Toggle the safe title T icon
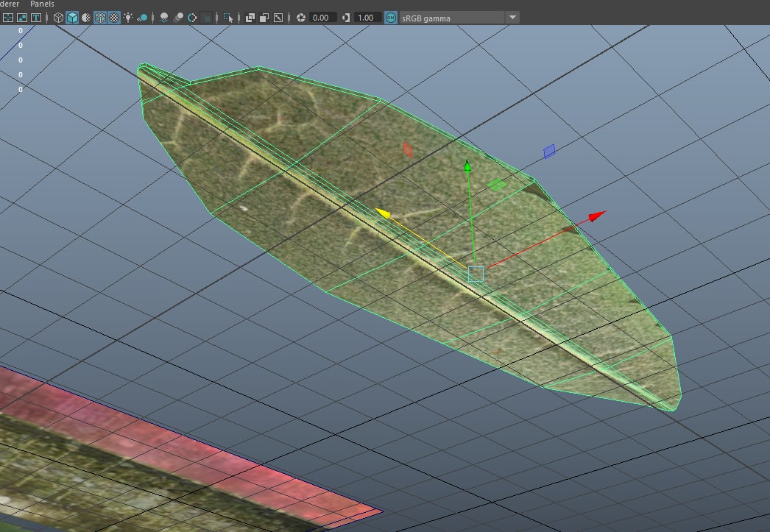Screen dimensions: 770x532 [x=36, y=18]
